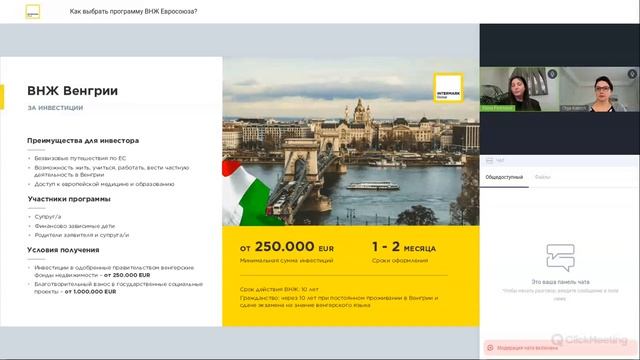This screenshot has height=360, width=640.
Task: Click the 'от 250.000 EUR' figure on the yellow panel
Action: point(287,247)
